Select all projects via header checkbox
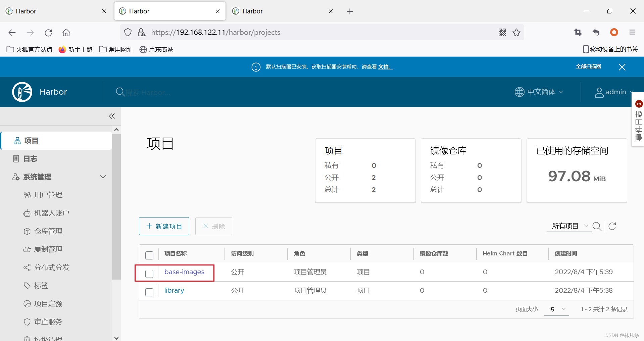 pos(149,255)
